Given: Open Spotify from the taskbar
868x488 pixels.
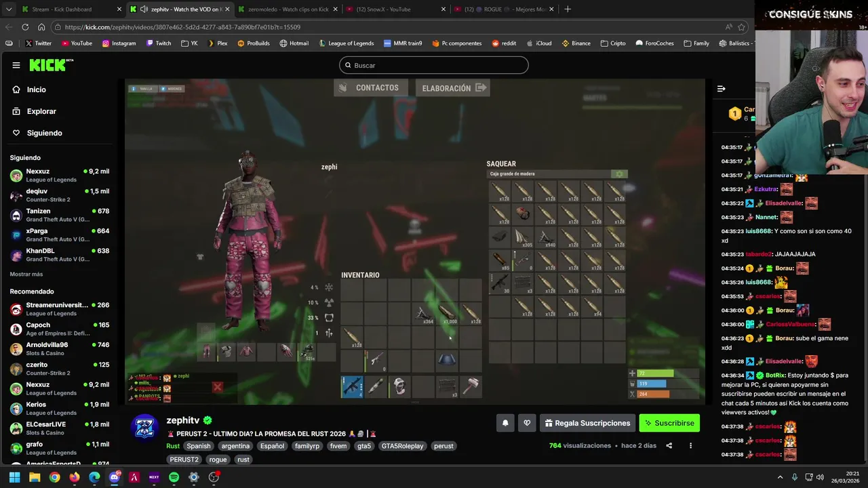Looking at the screenshot, I should pyautogui.click(x=174, y=477).
